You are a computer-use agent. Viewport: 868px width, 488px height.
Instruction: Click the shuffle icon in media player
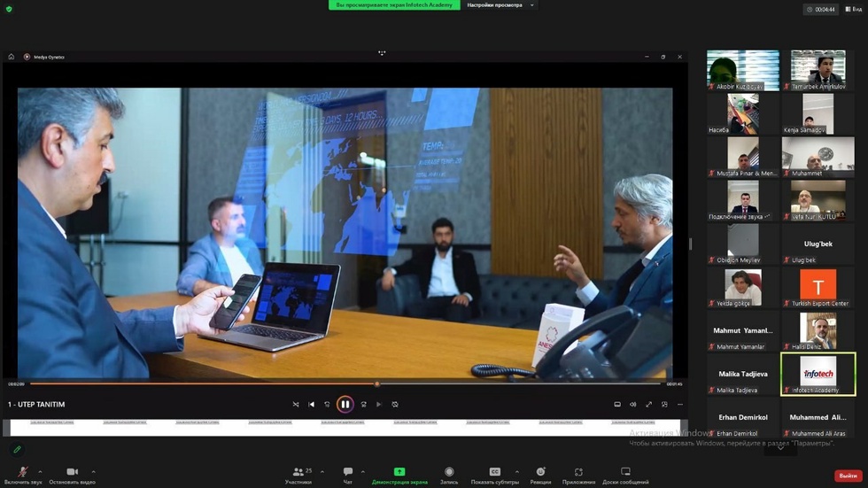(x=296, y=404)
